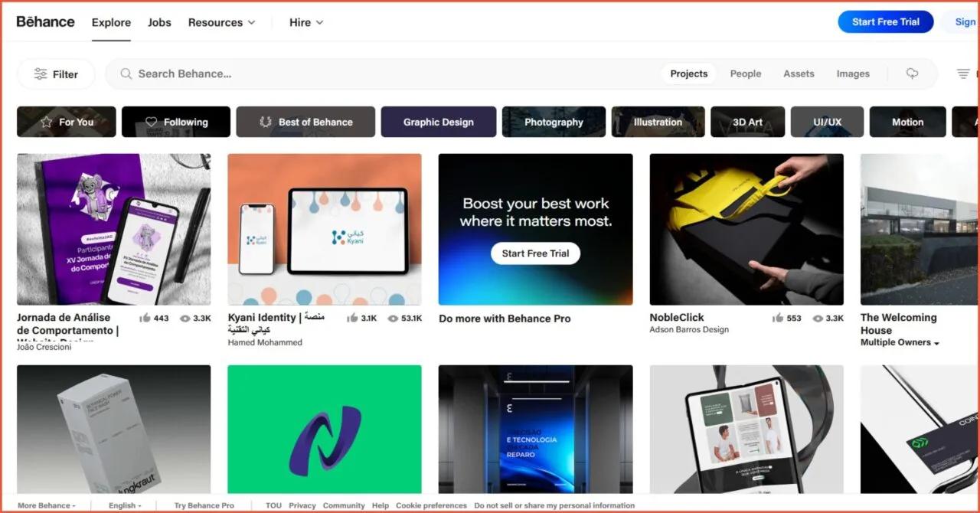Click the magnifying glass icon in search bar
Image resolution: width=980 pixels, height=513 pixels.
pos(126,74)
